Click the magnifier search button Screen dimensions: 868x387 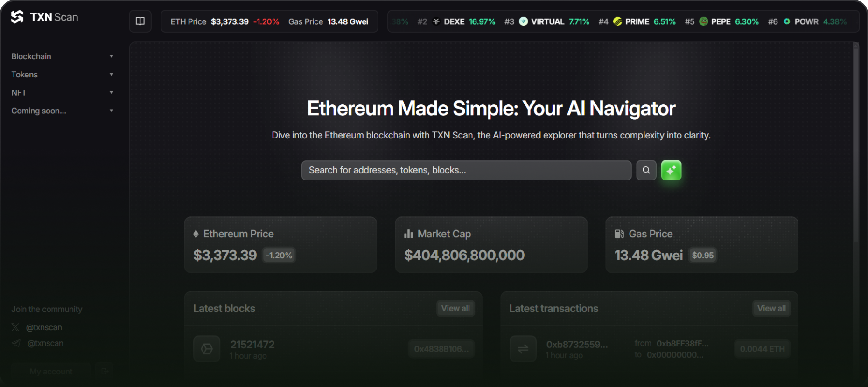point(646,170)
